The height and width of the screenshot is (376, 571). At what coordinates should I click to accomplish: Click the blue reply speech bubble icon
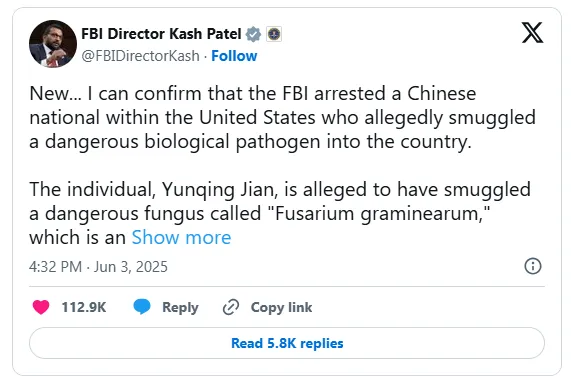coord(142,306)
